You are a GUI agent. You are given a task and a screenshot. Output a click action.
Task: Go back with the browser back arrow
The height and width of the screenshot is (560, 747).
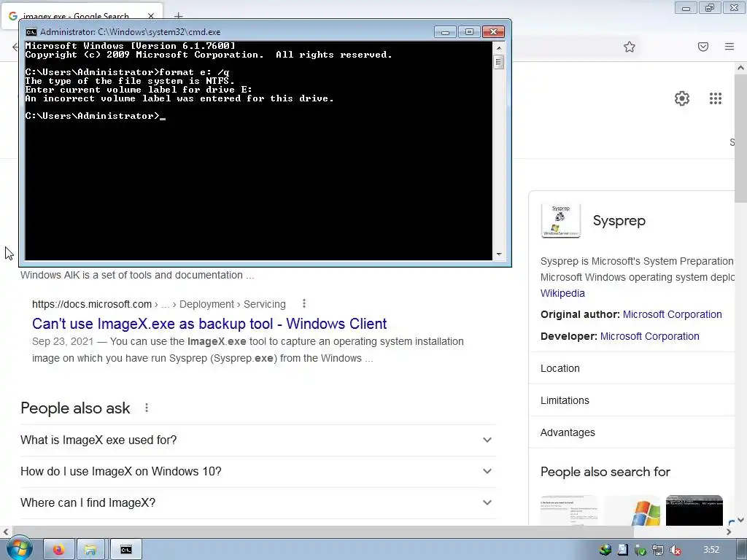coord(15,47)
